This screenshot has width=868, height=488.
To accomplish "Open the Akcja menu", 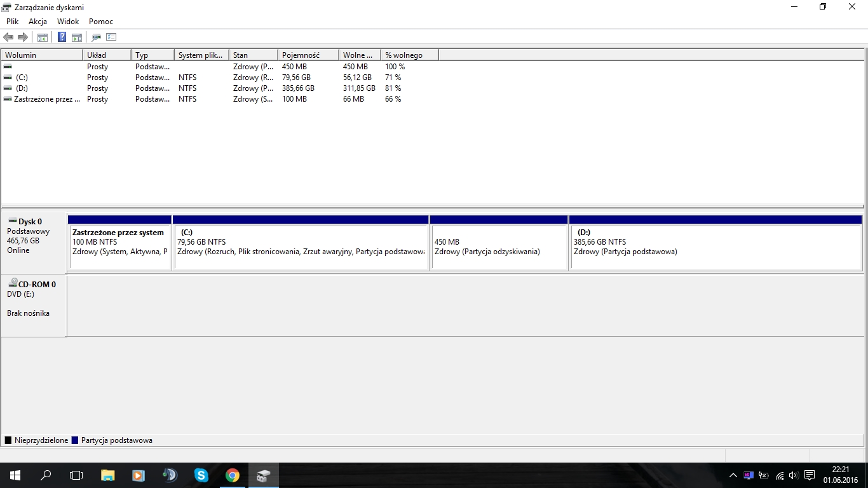I will (x=38, y=22).
